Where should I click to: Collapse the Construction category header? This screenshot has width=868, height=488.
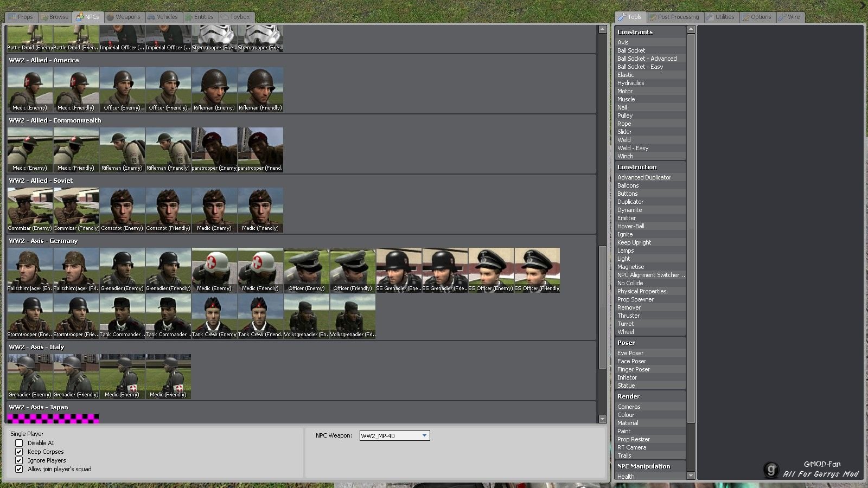point(650,167)
